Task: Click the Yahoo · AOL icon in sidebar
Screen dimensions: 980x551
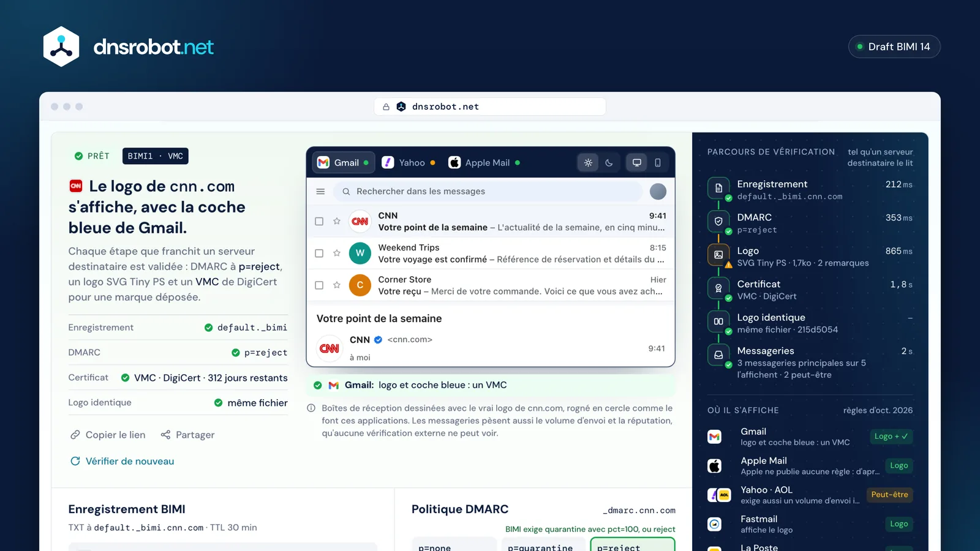Action: tap(719, 495)
